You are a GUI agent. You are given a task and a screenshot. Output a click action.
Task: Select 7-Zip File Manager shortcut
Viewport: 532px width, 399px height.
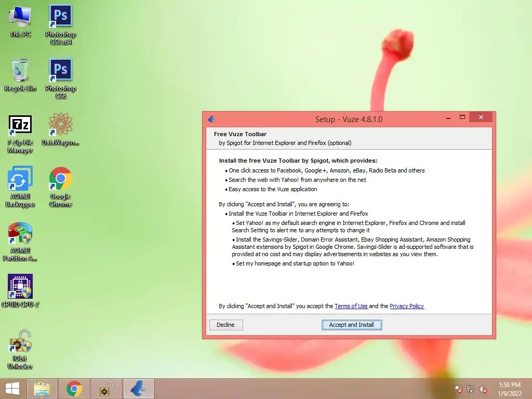pos(20,135)
